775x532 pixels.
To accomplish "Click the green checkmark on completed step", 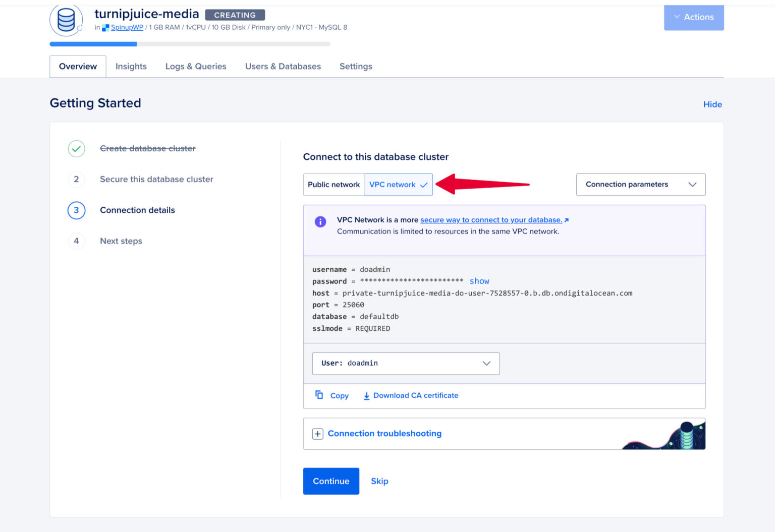I will (x=76, y=149).
